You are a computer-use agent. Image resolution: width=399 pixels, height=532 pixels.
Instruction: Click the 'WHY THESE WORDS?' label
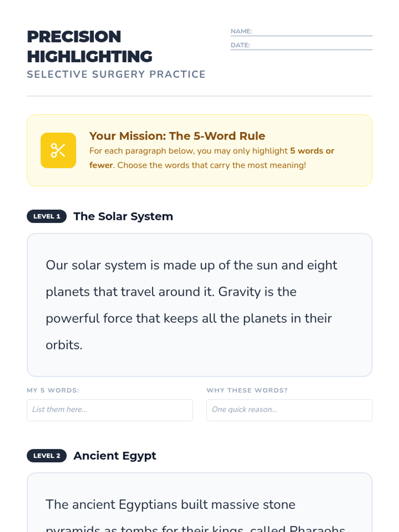(247, 390)
